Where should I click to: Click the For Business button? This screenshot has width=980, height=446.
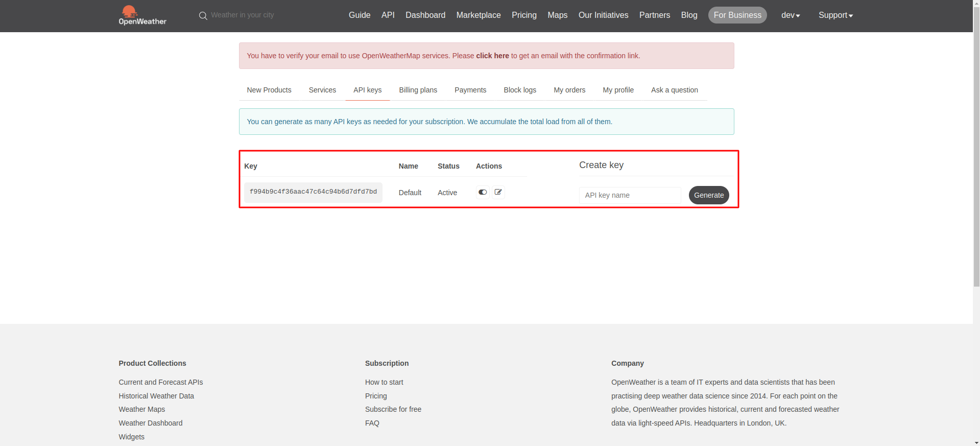coord(737,15)
